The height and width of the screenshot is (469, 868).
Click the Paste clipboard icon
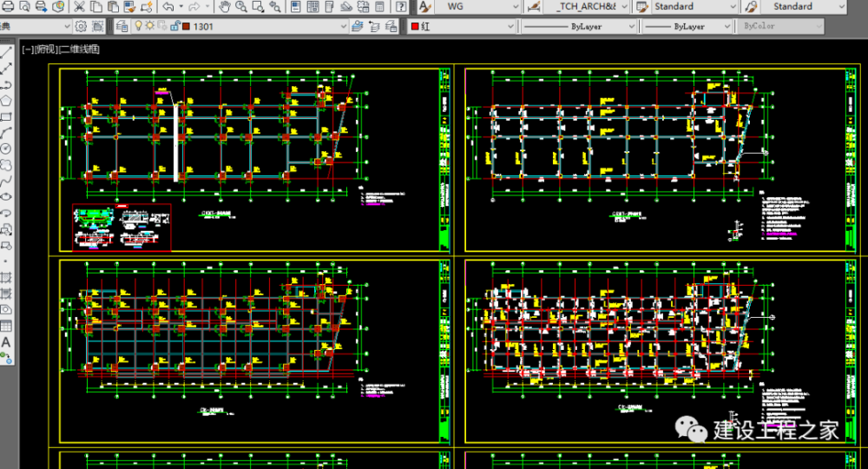tap(113, 7)
